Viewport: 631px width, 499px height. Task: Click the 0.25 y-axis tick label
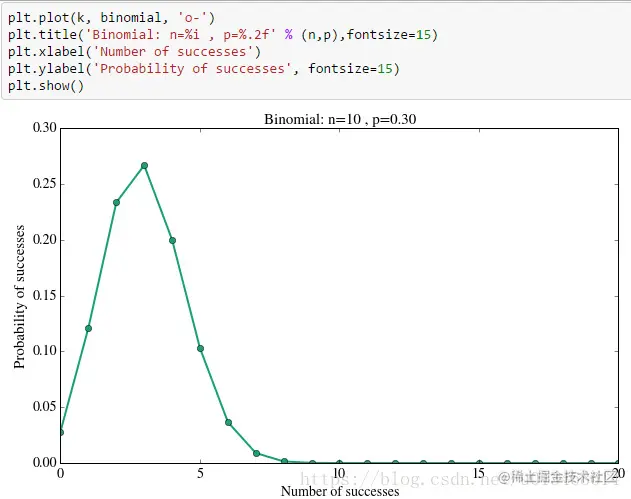(45, 184)
